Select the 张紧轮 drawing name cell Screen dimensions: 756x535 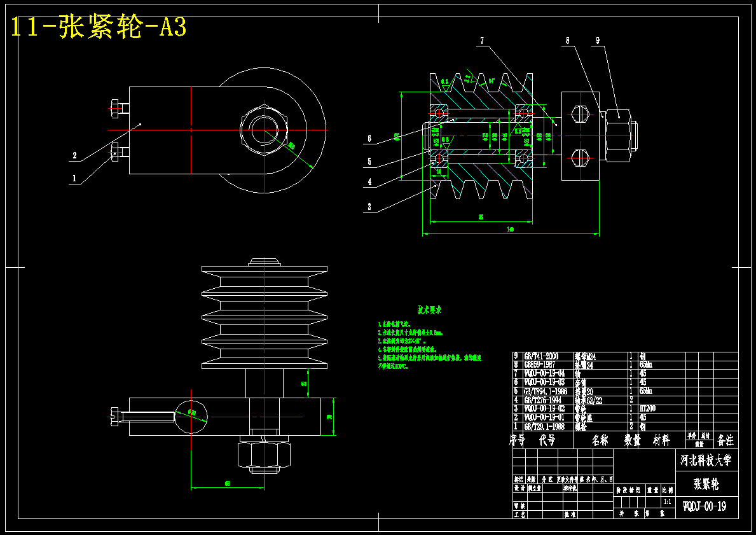point(706,483)
